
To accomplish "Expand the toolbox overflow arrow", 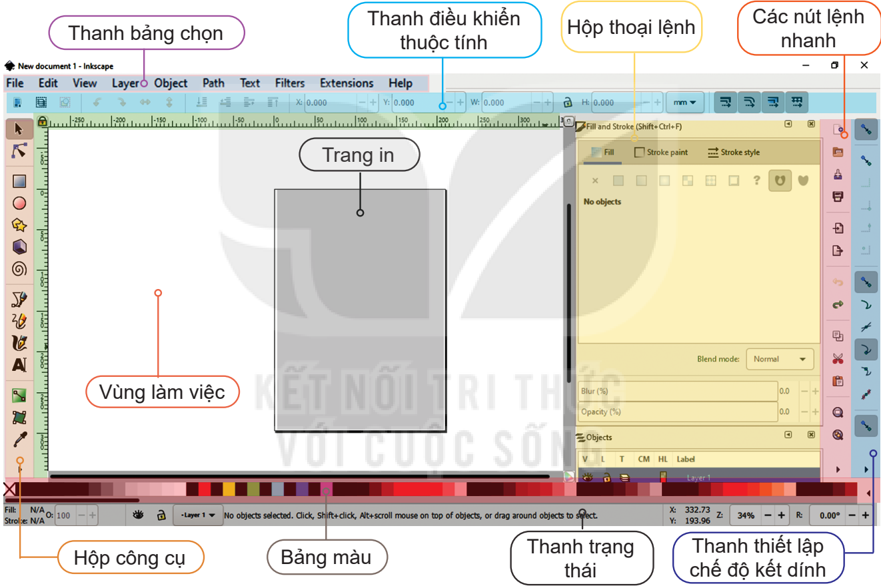I will pyautogui.click(x=19, y=469).
